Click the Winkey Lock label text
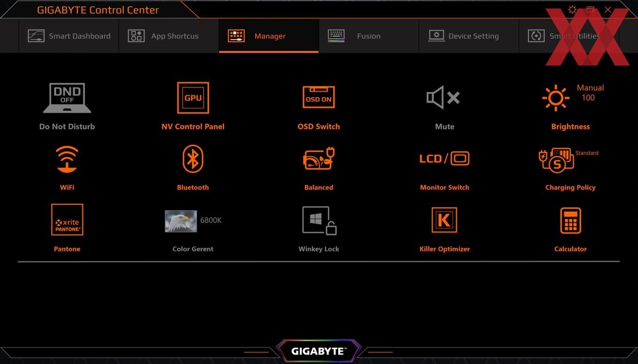 pyautogui.click(x=319, y=249)
